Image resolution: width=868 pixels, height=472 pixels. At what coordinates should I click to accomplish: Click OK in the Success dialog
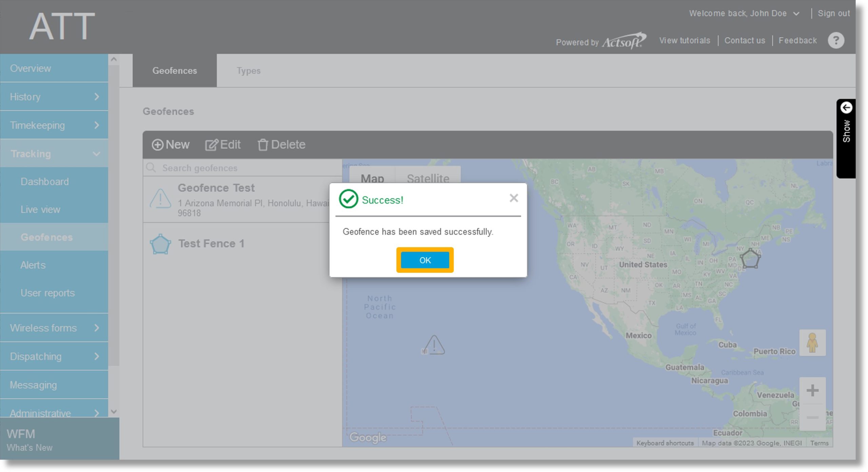point(425,260)
